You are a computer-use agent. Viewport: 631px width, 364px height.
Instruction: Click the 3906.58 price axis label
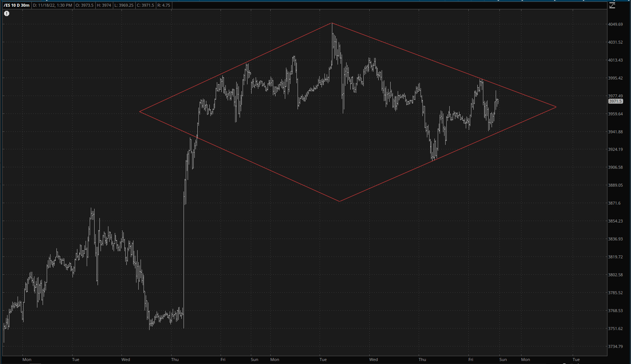615,167
